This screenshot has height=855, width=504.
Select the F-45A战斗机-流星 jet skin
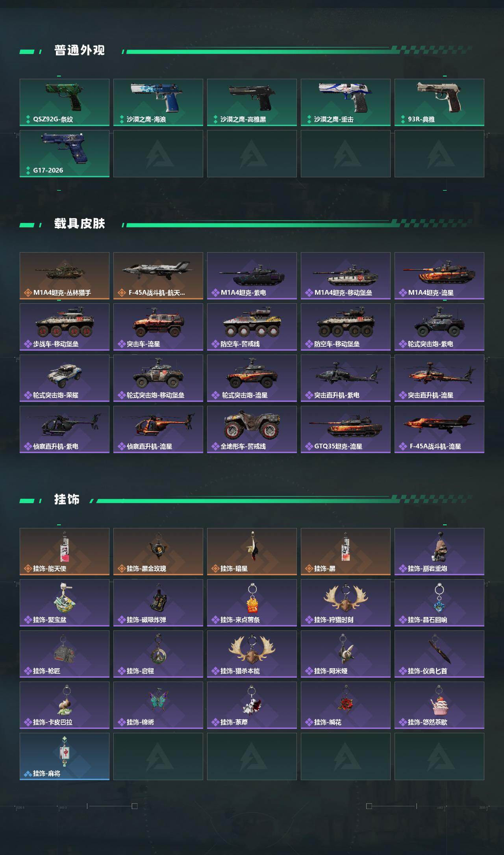439,429
